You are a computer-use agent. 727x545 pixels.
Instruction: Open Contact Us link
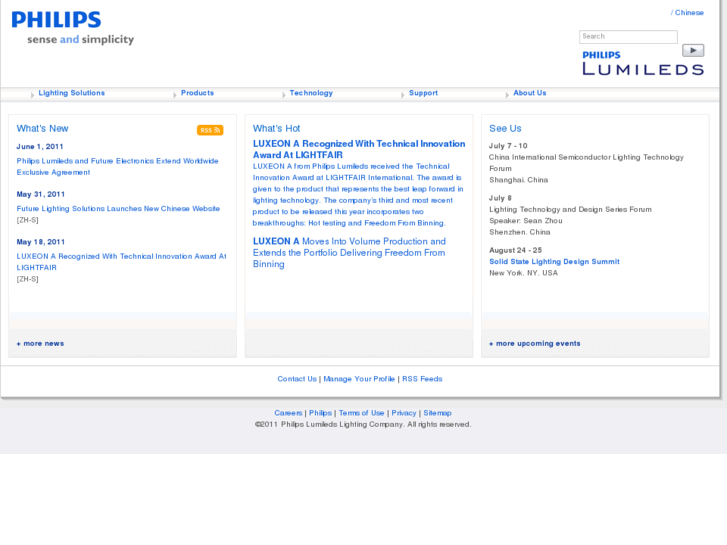[x=297, y=379]
